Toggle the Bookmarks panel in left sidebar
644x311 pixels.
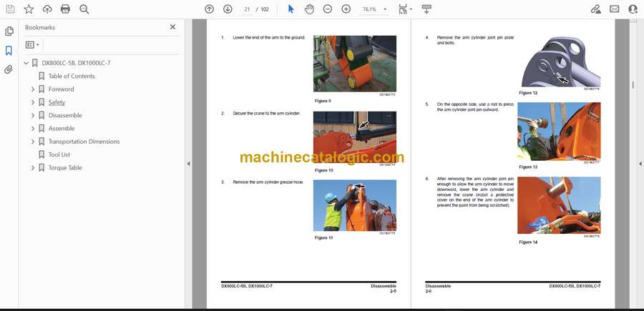[9, 51]
